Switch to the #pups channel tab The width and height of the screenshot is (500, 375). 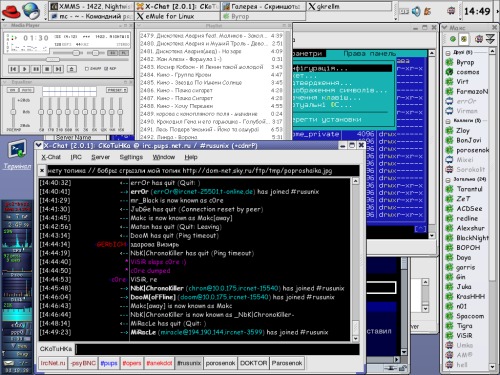click(109, 363)
